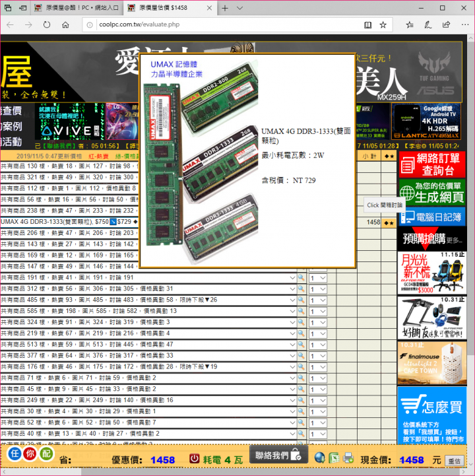This screenshot has width=475, height=476.
Task: Expand category dropdown for 312 樣 row
Action: 292,289
